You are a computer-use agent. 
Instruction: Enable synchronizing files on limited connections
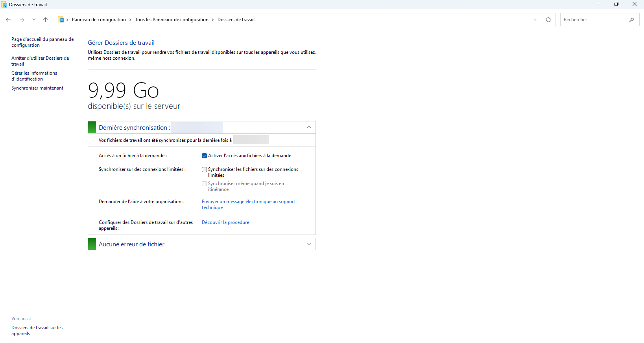coord(204,170)
